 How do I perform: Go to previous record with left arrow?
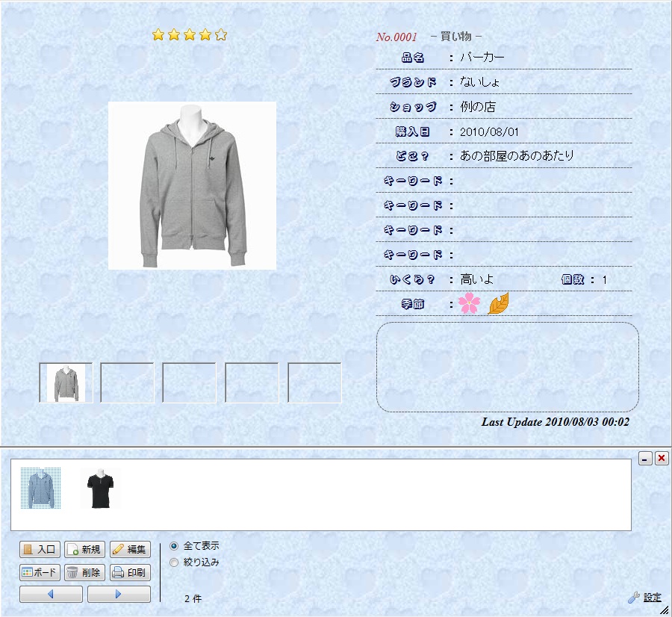click(51, 595)
